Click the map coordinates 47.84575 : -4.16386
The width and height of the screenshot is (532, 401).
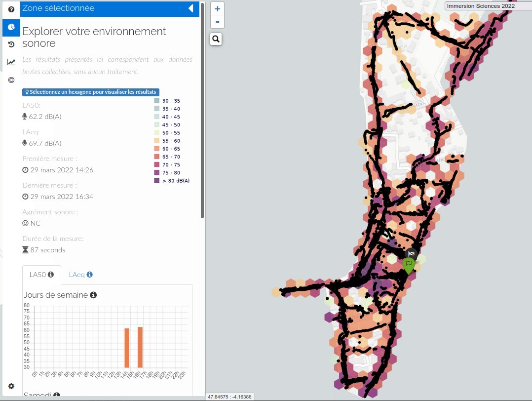tap(229, 397)
